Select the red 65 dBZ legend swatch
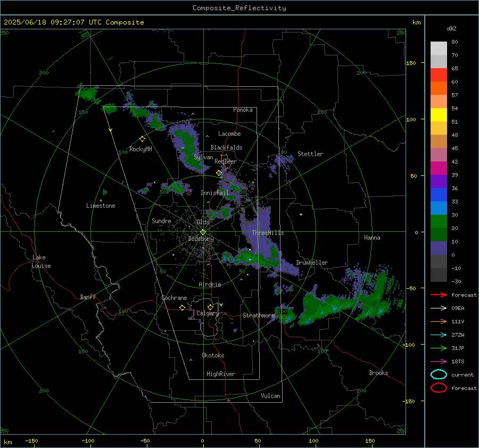The width and height of the screenshot is (479, 448). pos(439,75)
